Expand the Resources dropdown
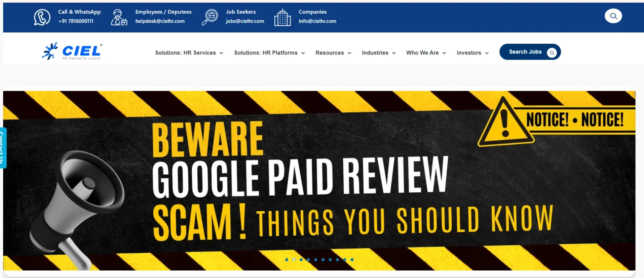Screen dimensions: 644x278 pos(334,53)
